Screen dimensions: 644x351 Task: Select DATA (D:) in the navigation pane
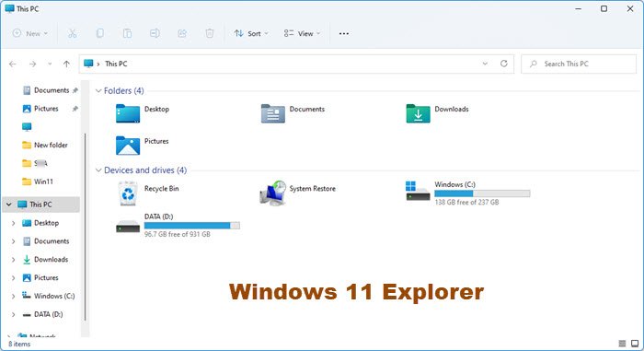[x=42, y=314]
